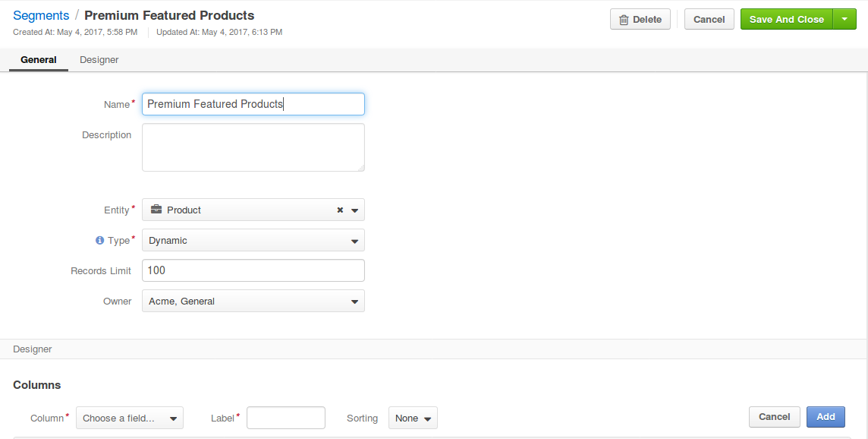This screenshot has width=868, height=439.
Task: Click the info icon beside Type
Action: click(99, 241)
